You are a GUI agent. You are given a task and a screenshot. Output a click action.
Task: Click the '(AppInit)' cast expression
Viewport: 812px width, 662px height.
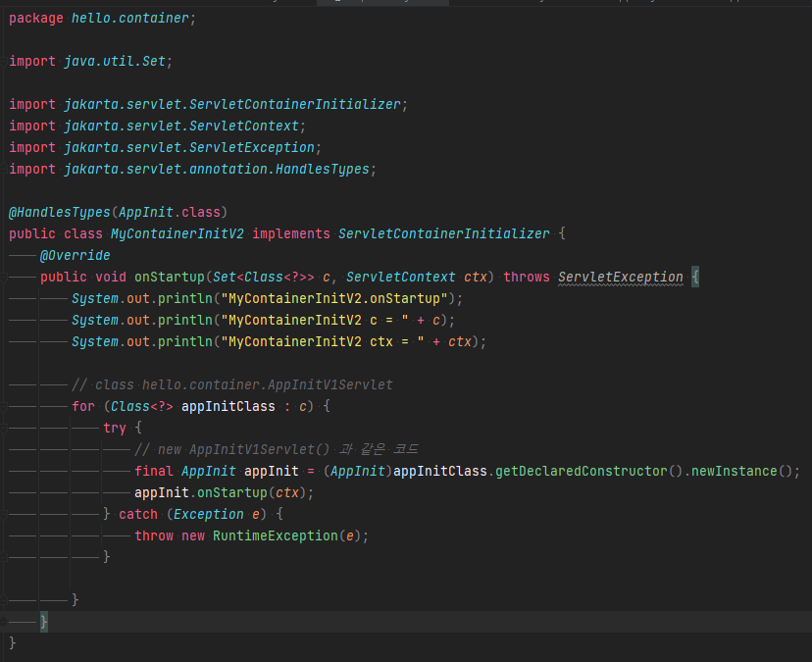[x=358, y=472]
